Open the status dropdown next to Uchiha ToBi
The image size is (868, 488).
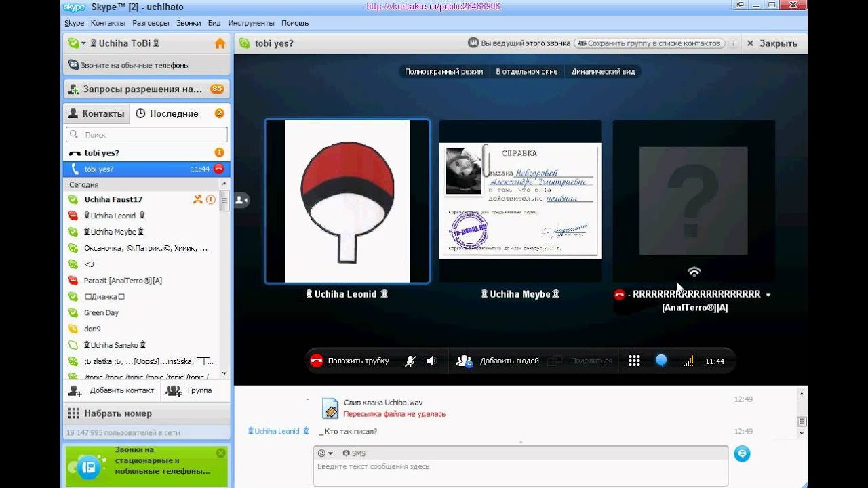pos(83,43)
